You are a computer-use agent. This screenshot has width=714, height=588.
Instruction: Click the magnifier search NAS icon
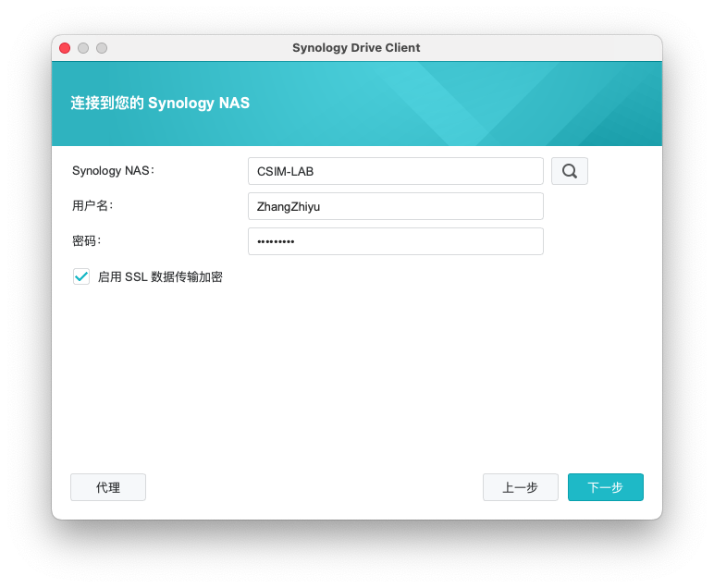pos(569,171)
